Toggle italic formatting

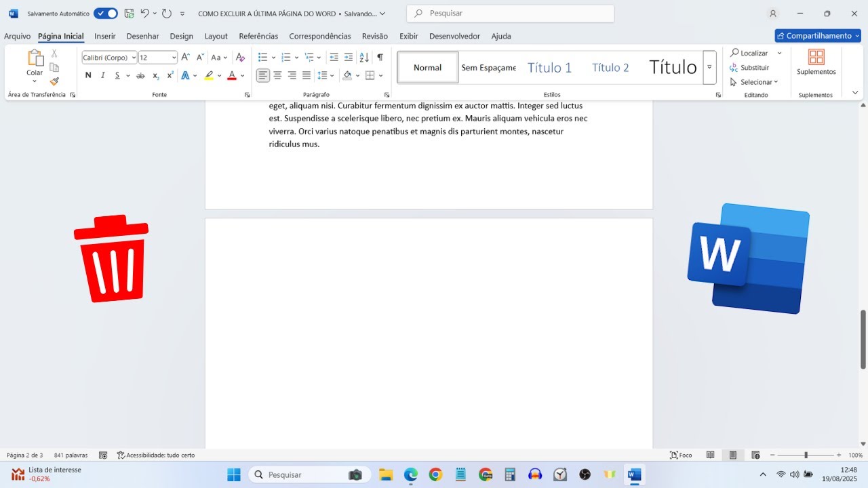point(103,75)
